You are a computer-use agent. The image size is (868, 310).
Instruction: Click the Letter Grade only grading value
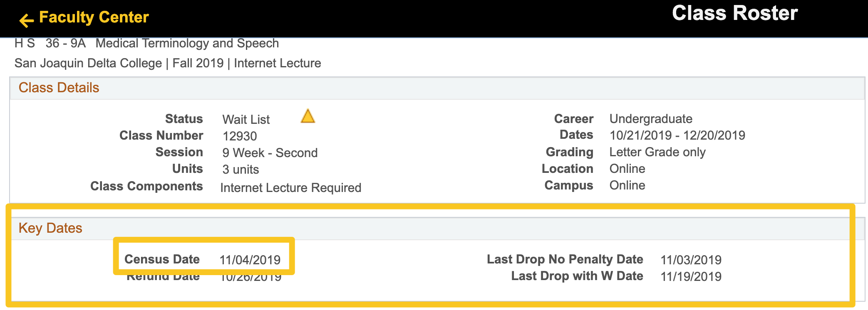tap(657, 152)
